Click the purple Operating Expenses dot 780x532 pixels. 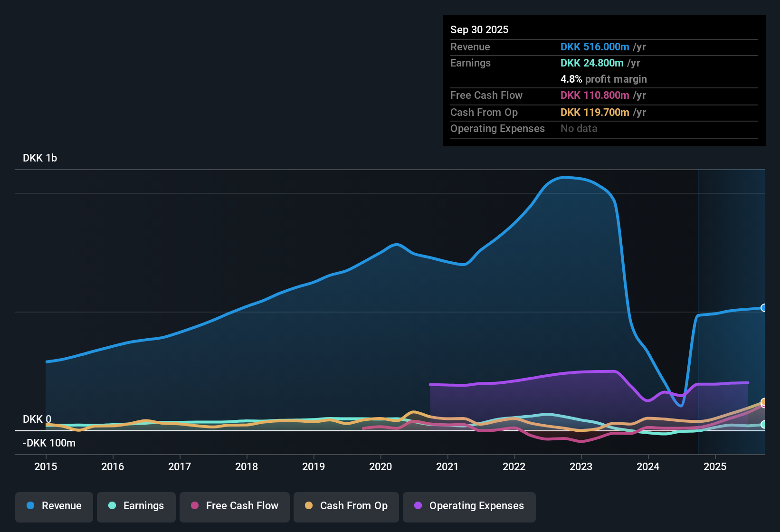coord(418,506)
